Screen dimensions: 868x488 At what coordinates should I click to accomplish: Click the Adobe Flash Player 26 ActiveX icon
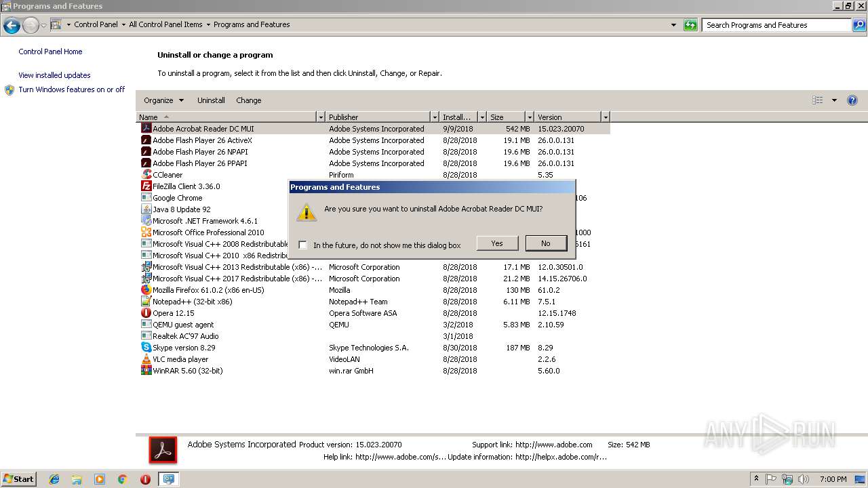point(146,140)
